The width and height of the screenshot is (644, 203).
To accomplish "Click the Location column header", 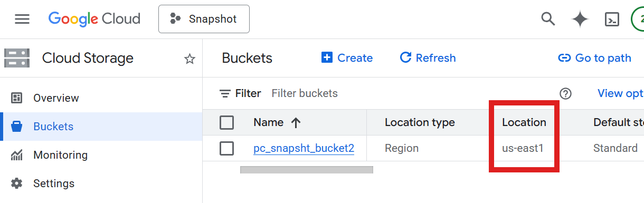I will [x=524, y=122].
